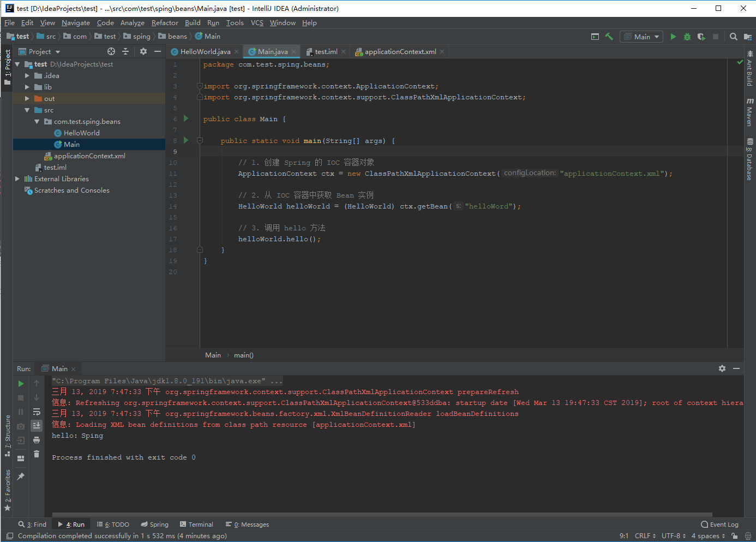756x542 pixels.
Task: Open Search Everywhere magnifier in the toolbar
Action: pyautogui.click(x=734, y=37)
